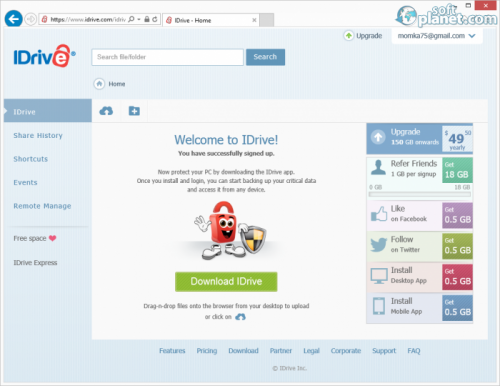
Task: Click the Home breadcrumb text
Action: 117,84
